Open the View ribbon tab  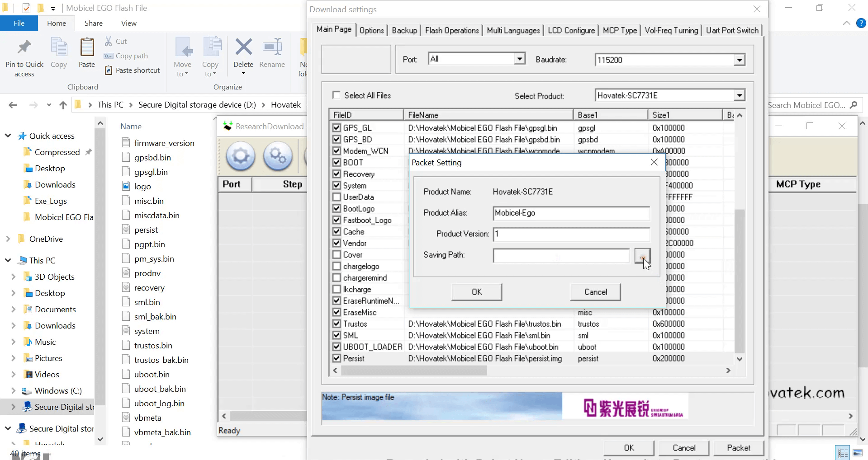pos(128,23)
